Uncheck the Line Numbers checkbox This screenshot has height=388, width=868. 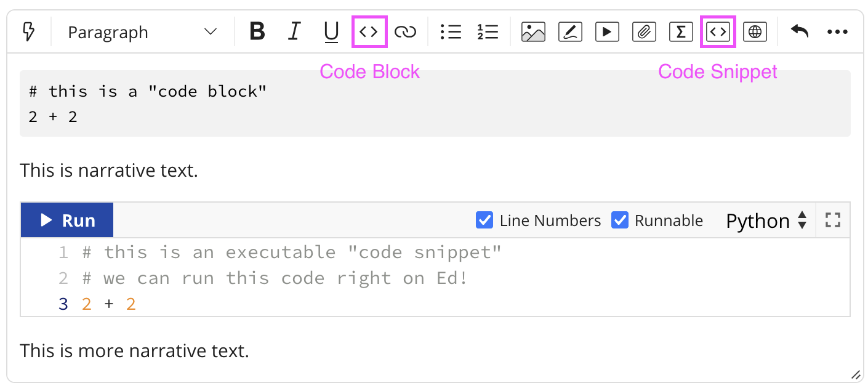(484, 220)
